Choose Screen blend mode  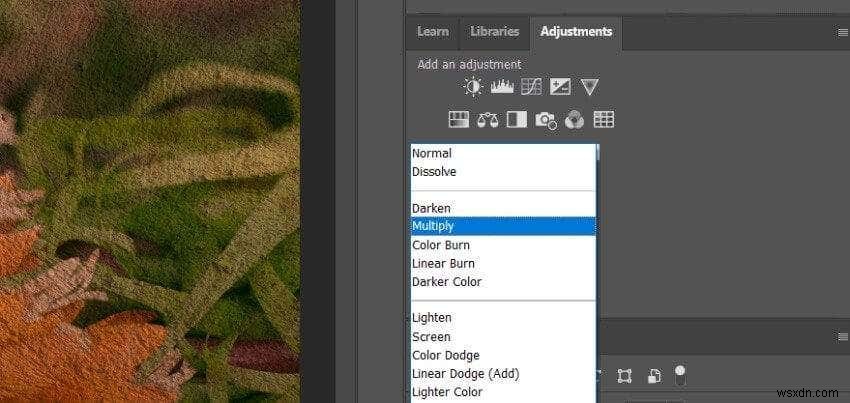(x=503, y=337)
